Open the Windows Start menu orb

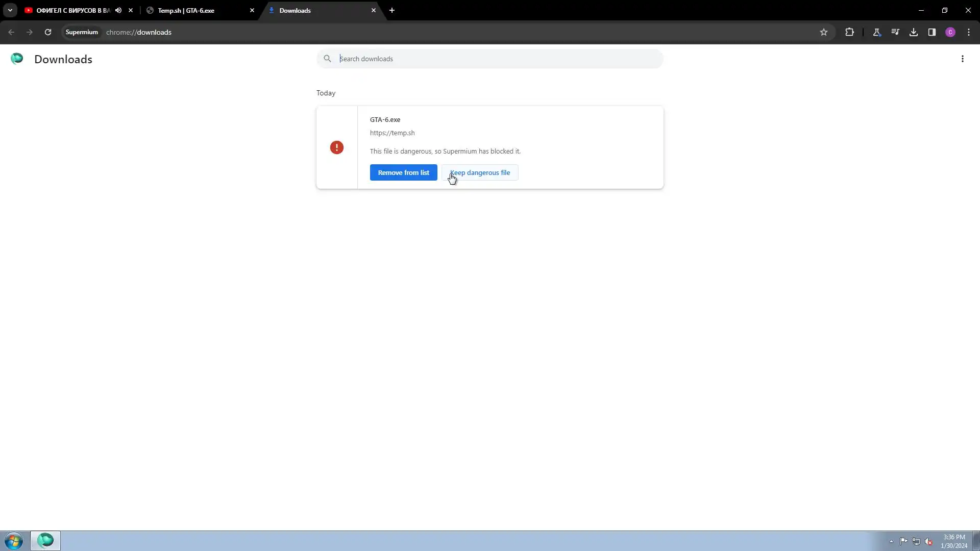pos(14,541)
